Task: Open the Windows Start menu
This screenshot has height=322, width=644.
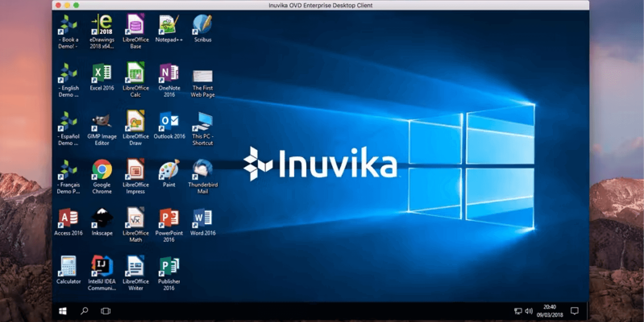Action: (62, 311)
